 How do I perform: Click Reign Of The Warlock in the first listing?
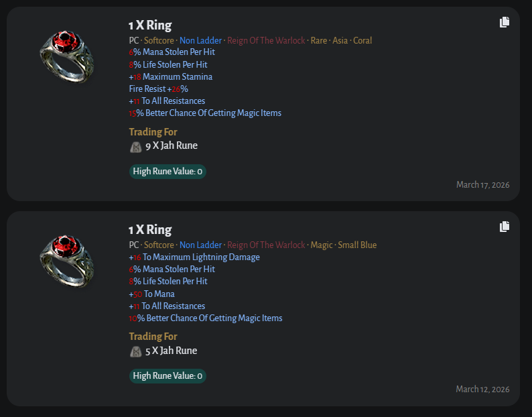tap(266, 40)
